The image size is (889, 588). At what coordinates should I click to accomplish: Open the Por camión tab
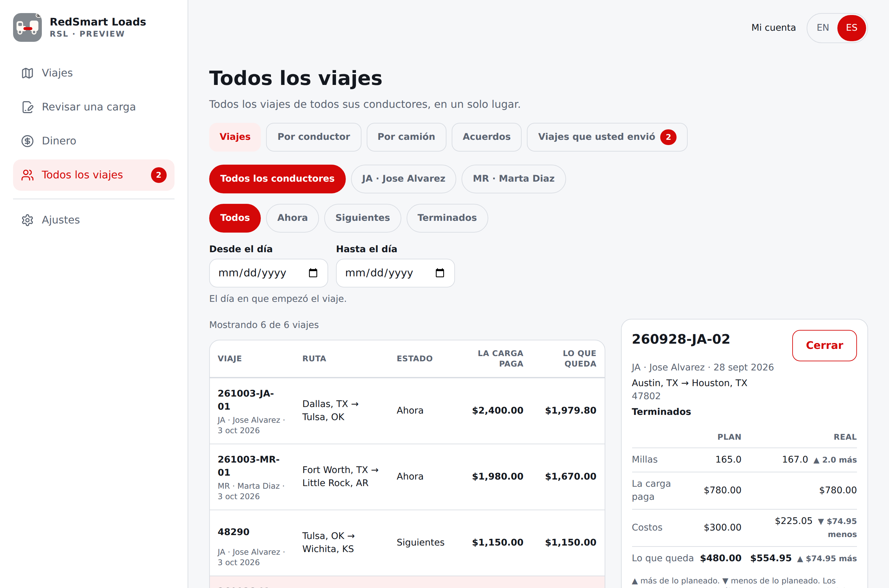click(x=406, y=137)
